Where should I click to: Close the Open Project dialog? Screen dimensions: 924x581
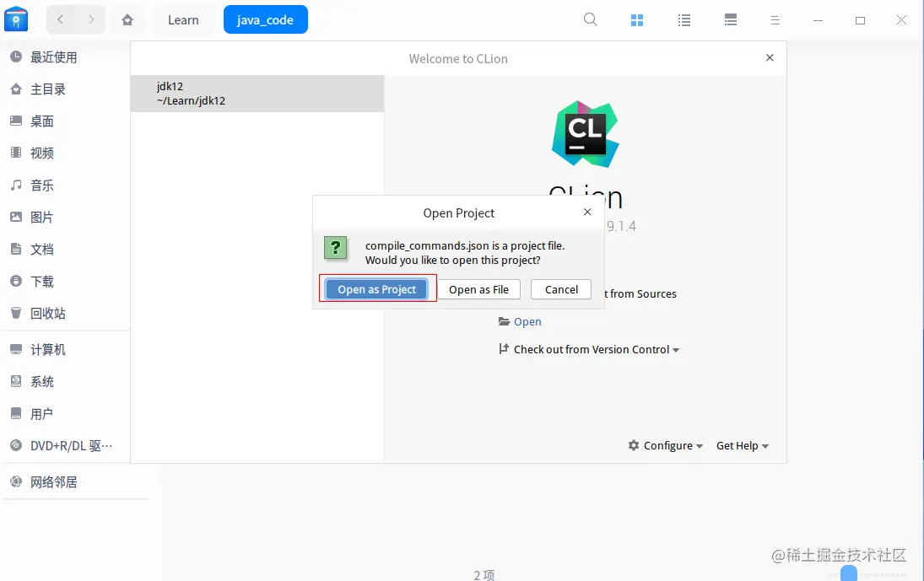(x=587, y=212)
